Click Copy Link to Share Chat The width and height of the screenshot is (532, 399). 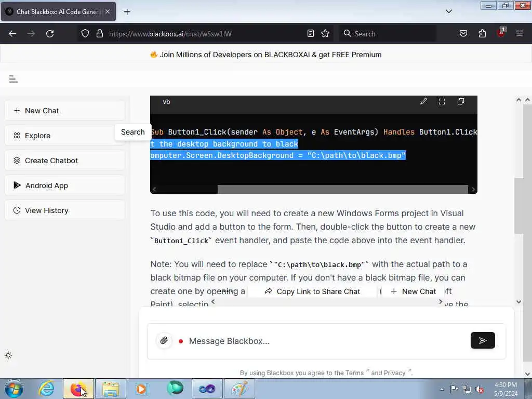312,291
